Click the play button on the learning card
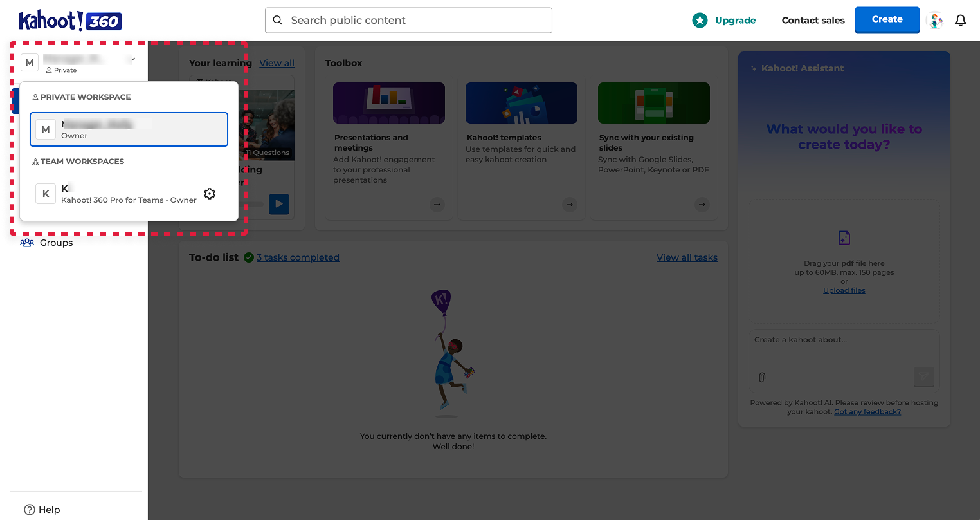 click(279, 204)
